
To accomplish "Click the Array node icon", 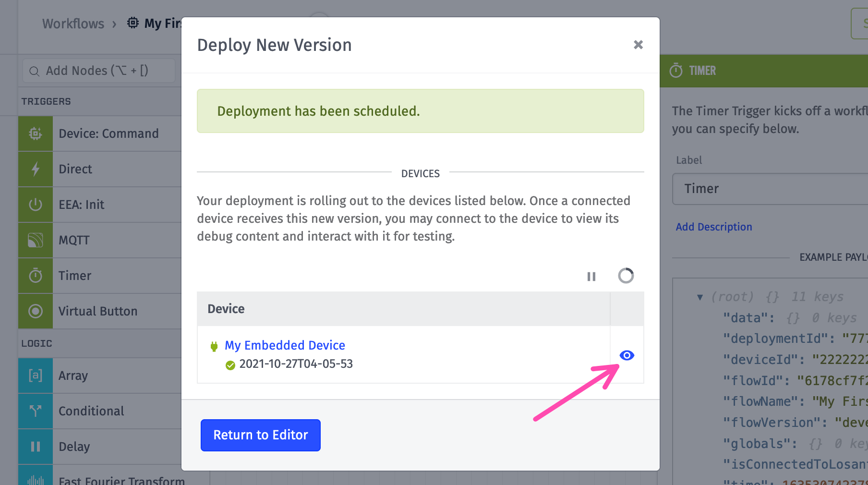I will 36,376.
